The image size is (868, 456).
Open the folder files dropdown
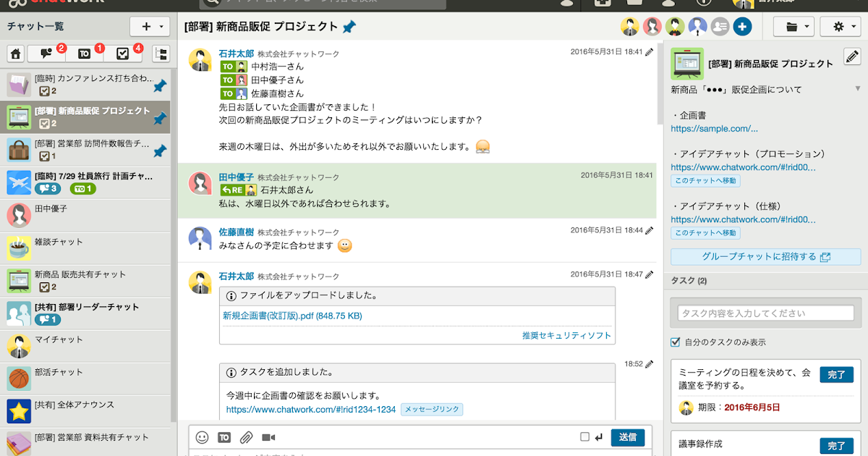point(793,27)
